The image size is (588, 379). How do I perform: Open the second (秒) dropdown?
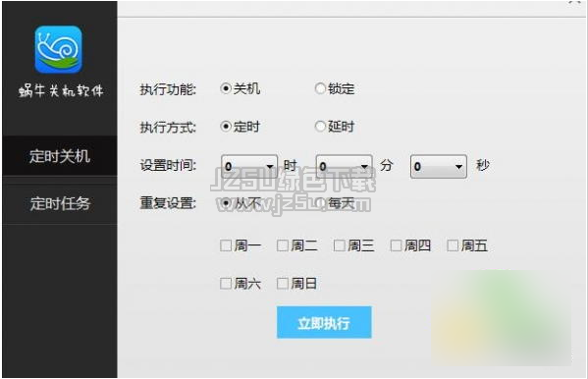[439, 166]
